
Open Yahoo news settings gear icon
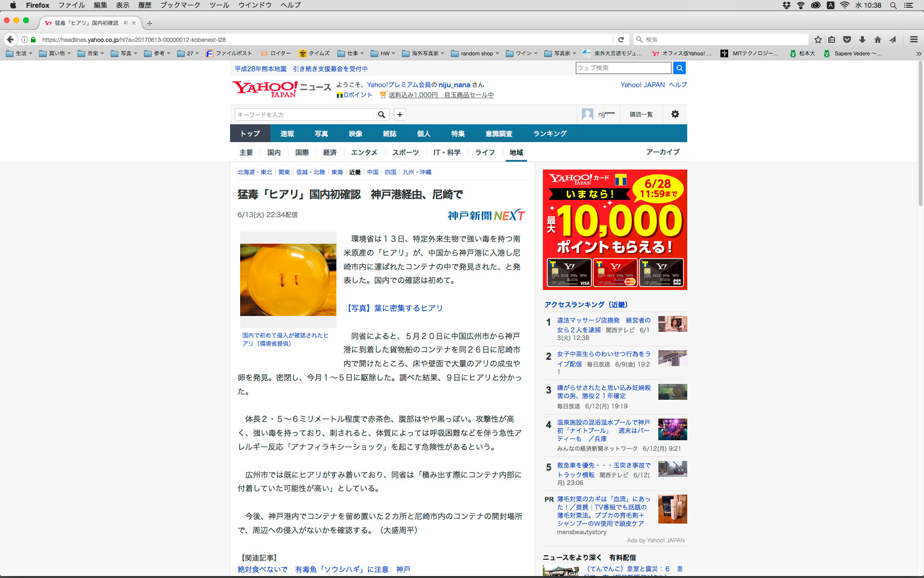point(675,114)
